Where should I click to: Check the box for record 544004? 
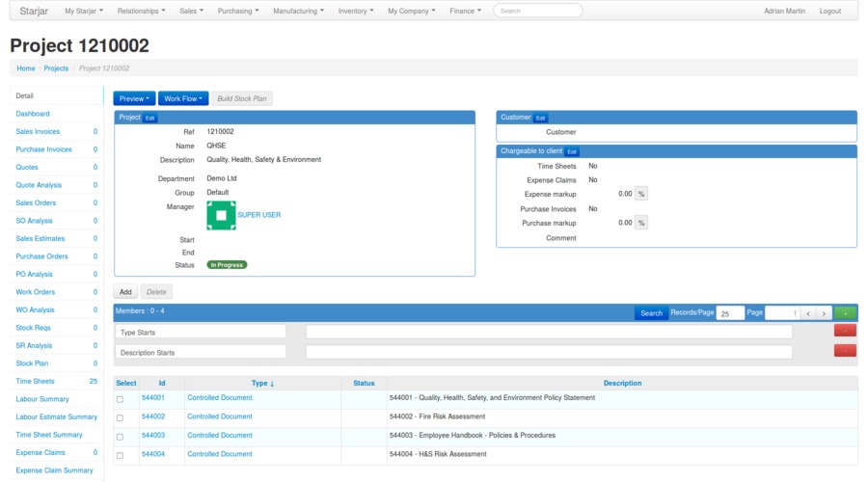pyautogui.click(x=121, y=455)
